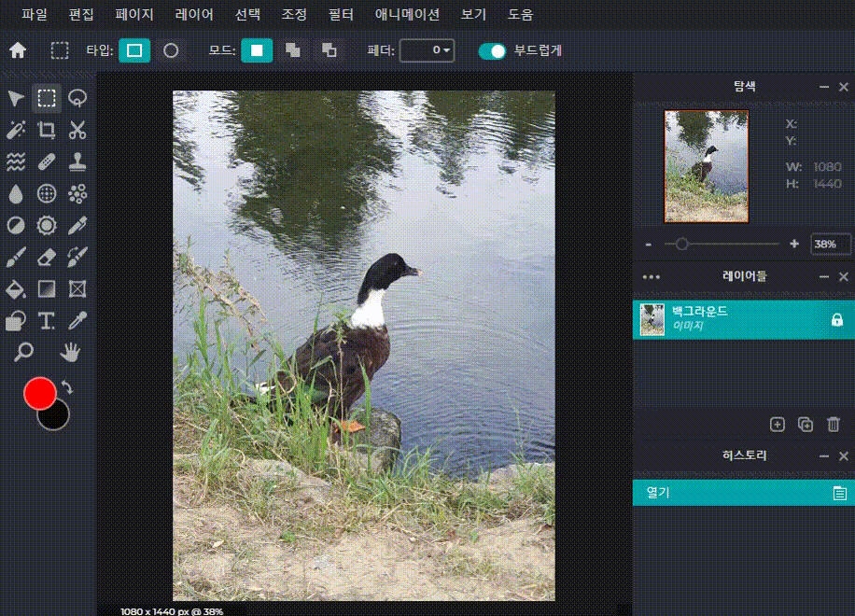This screenshot has width=855, height=616.
Task: Open the 레이어 menu
Action: pyautogui.click(x=194, y=15)
